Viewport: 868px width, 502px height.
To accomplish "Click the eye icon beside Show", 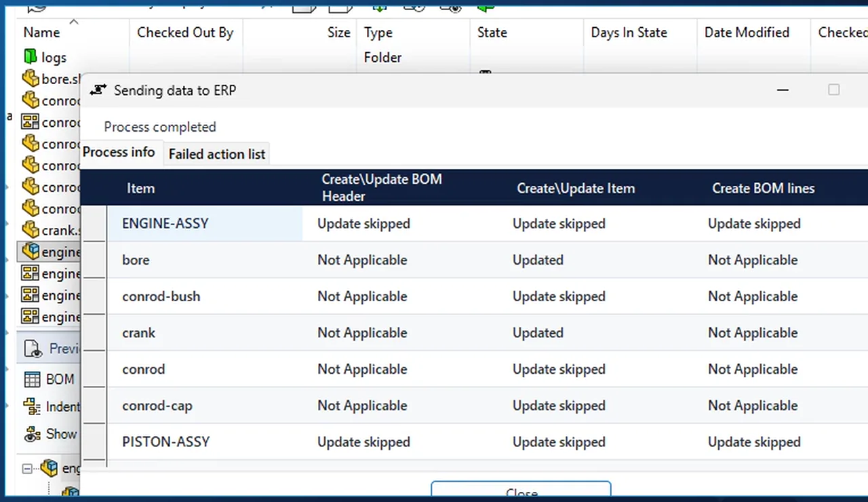I will [32, 434].
